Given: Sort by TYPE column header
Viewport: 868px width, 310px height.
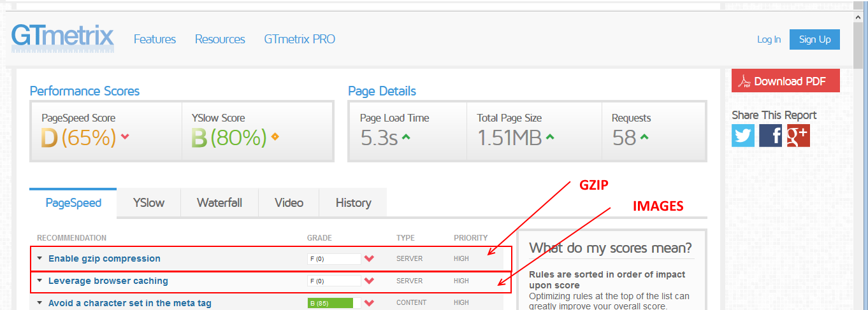Looking at the screenshot, I should [x=405, y=238].
